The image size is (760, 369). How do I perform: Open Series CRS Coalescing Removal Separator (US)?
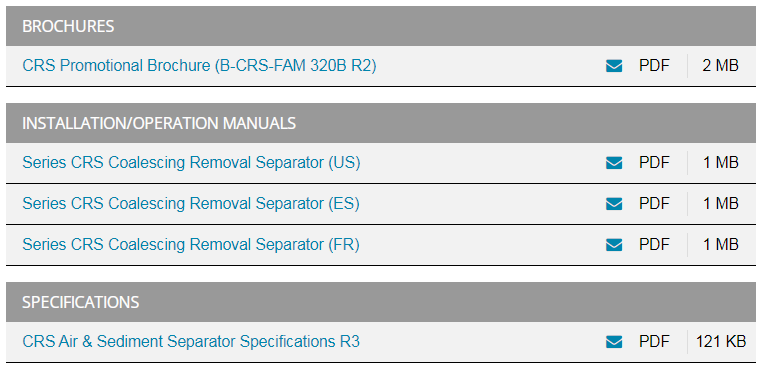pyautogui.click(x=191, y=163)
